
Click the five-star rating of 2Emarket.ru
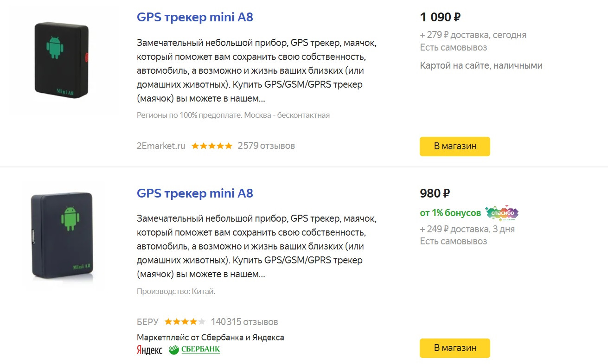point(212,146)
